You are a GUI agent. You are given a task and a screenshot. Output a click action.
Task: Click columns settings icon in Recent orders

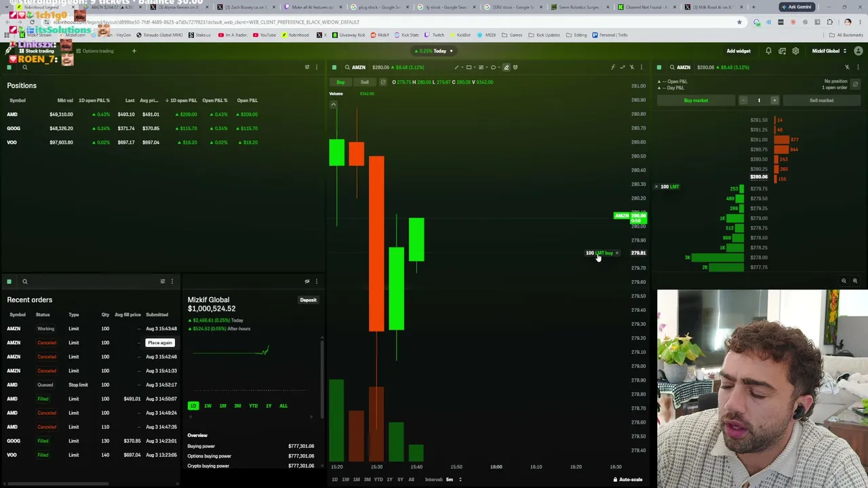162,281
